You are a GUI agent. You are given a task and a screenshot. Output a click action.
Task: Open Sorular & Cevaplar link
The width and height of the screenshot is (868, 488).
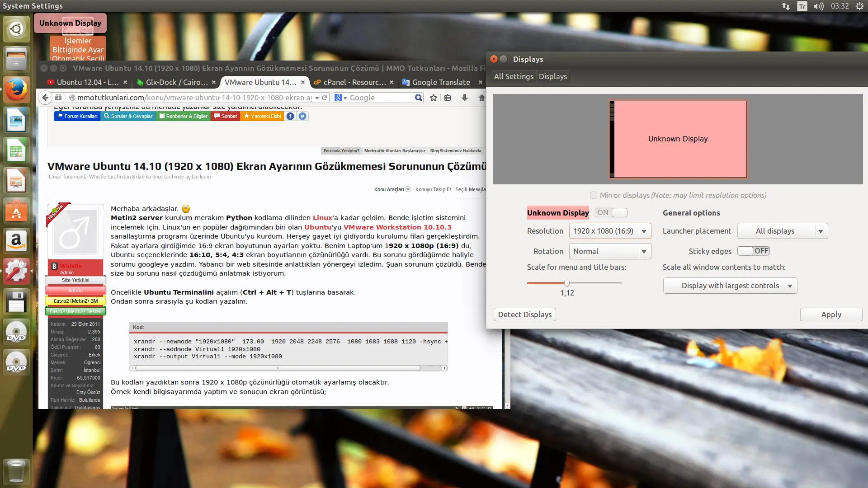(x=128, y=116)
